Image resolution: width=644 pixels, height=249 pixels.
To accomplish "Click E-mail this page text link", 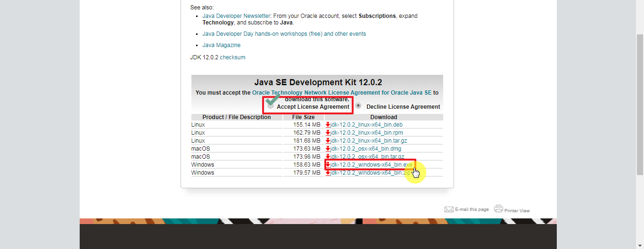I will pos(472,209).
